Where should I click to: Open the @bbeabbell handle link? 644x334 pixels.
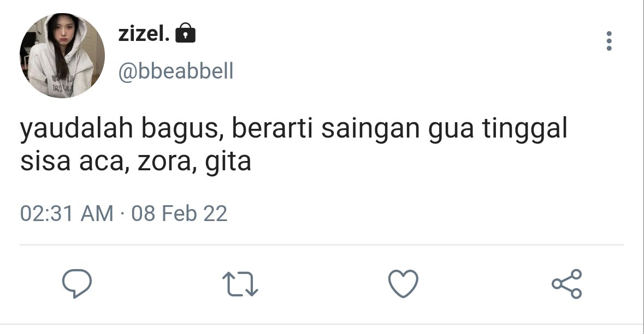click(176, 71)
